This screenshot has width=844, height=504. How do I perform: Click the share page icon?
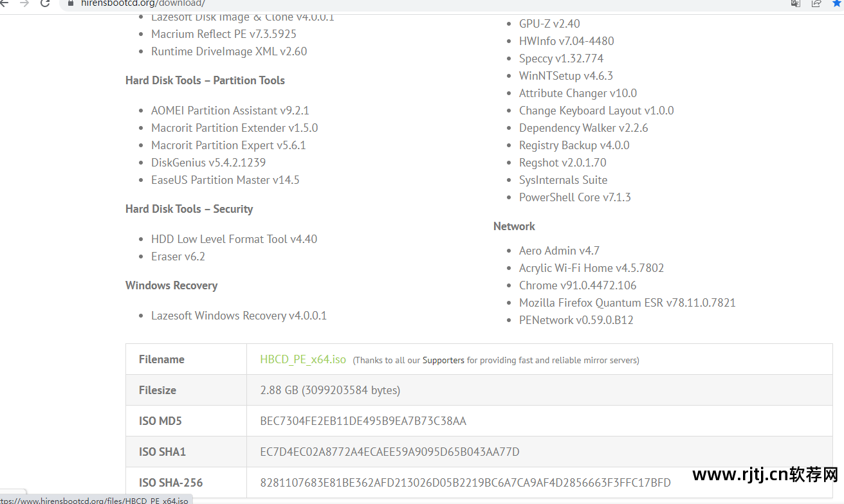click(x=816, y=3)
